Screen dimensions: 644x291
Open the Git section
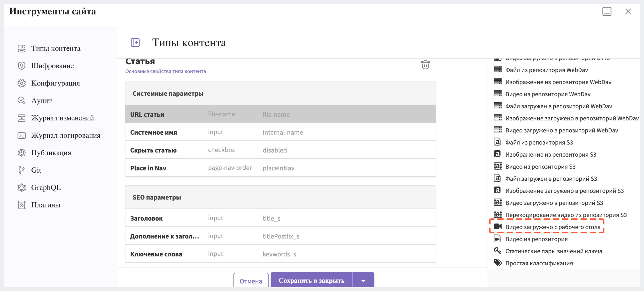36,170
